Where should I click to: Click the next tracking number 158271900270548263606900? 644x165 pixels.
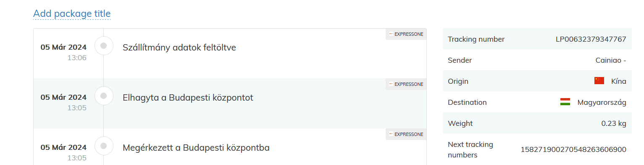click(x=573, y=149)
